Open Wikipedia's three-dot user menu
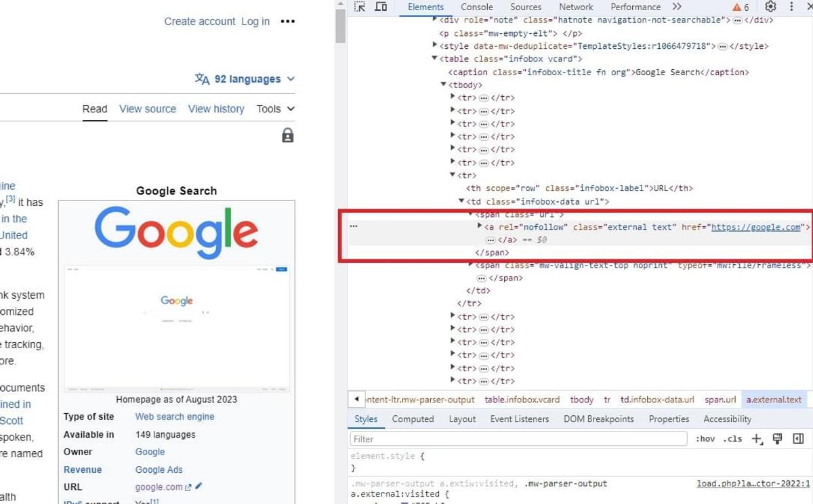This screenshot has width=813, height=504. pyautogui.click(x=287, y=21)
